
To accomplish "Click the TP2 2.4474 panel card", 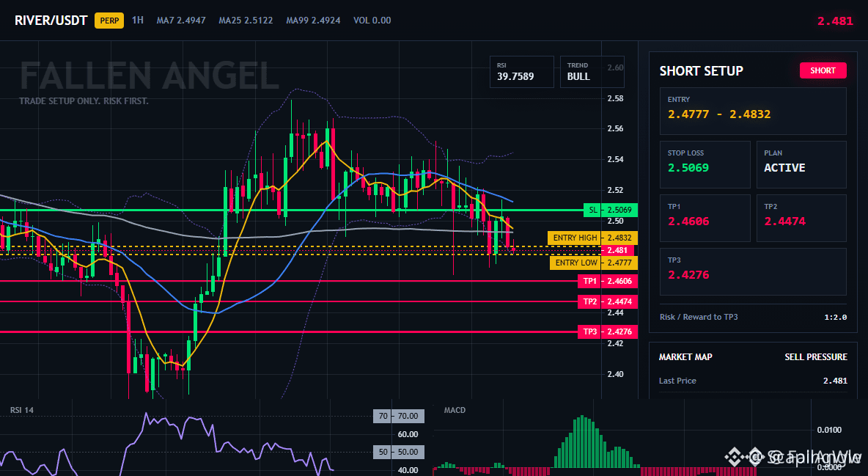I will [x=801, y=218].
